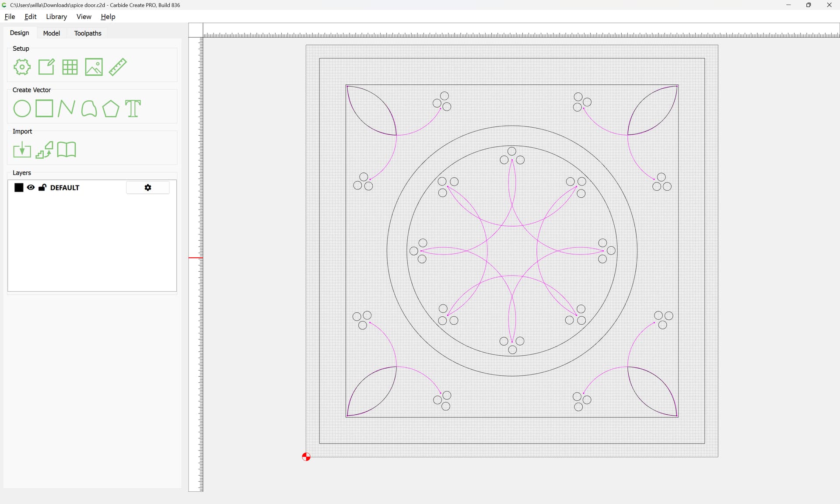
Task: Click the background image setup icon
Action: point(94,67)
